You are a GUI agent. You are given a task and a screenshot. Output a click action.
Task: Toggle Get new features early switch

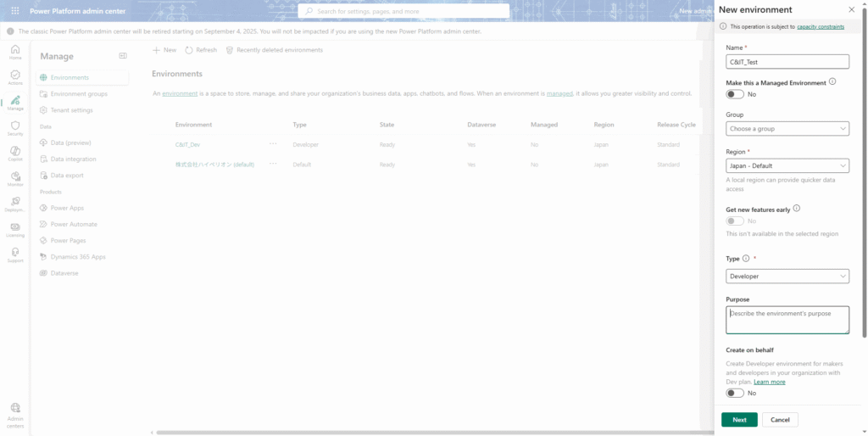[735, 221]
